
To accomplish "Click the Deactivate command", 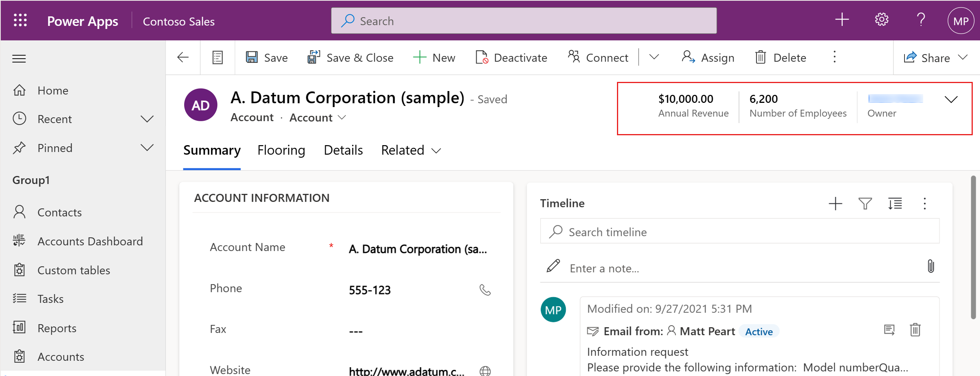I will click(511, 58).
